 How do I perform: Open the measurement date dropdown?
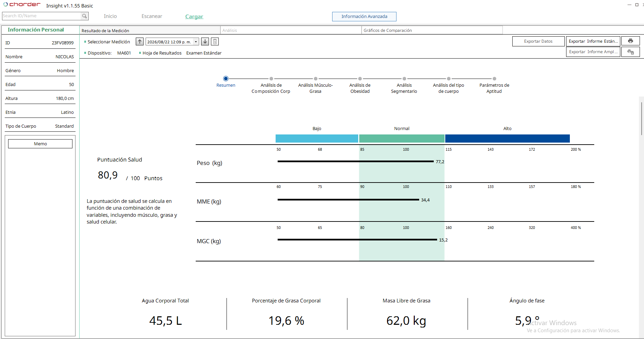click(x=196, y=42)
